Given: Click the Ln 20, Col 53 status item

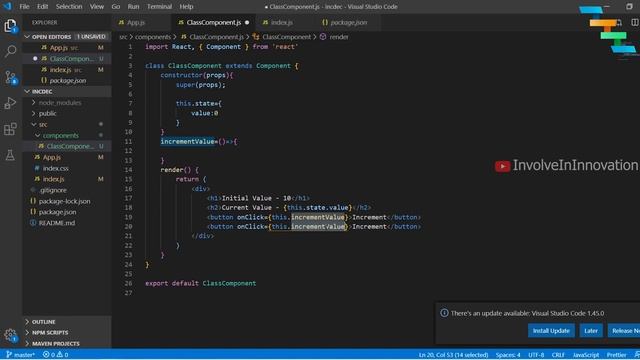Looking at the screenshot, I should [x=453, y=355].
